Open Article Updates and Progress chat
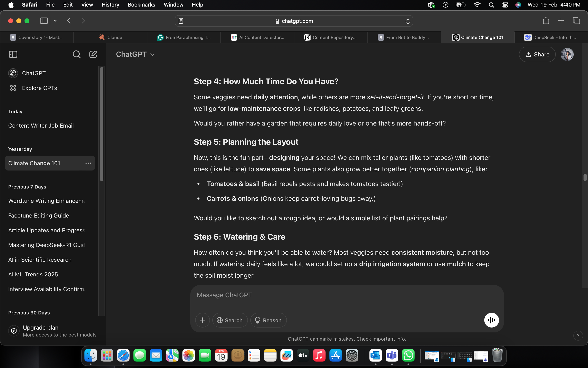588x368 pixels. coord(50,230)
